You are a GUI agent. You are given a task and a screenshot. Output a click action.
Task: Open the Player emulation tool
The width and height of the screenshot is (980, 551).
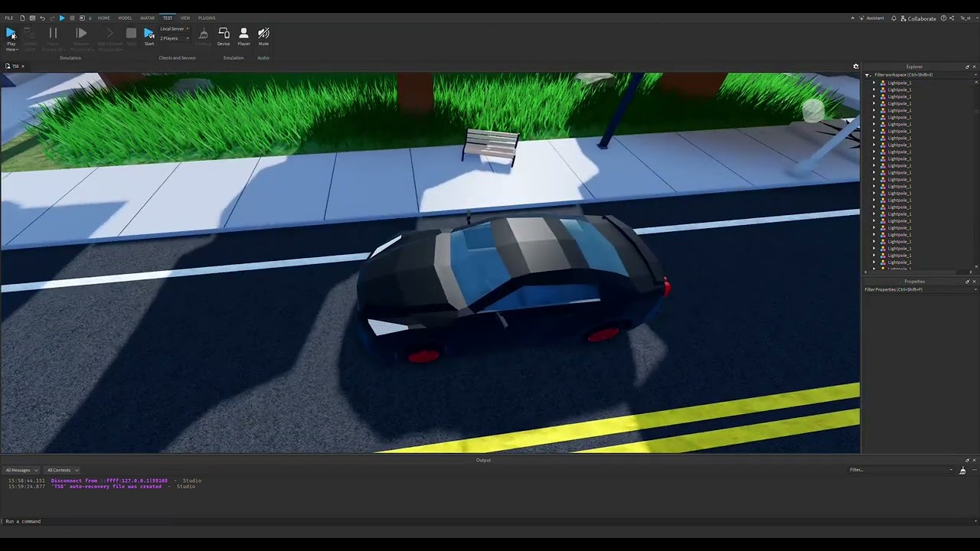(x=243, y=36)
